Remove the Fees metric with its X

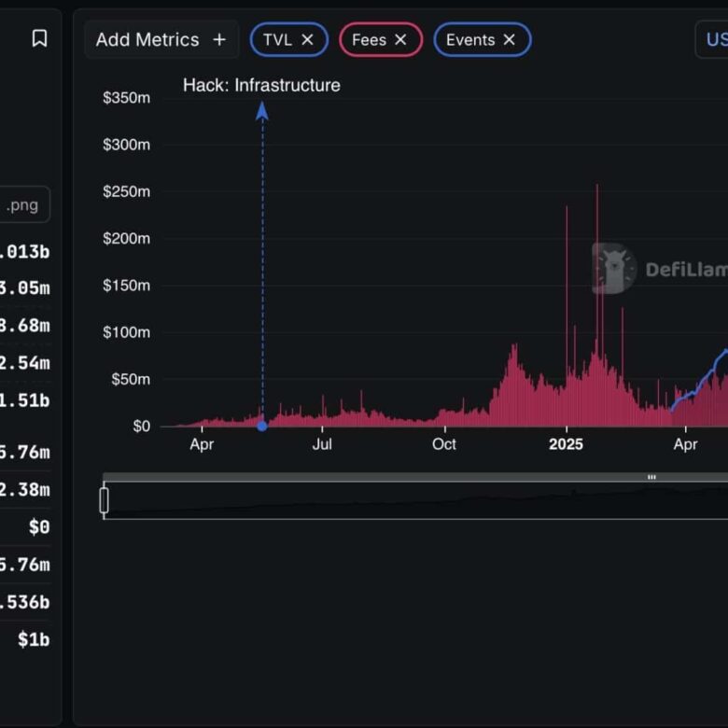[400, 39]
